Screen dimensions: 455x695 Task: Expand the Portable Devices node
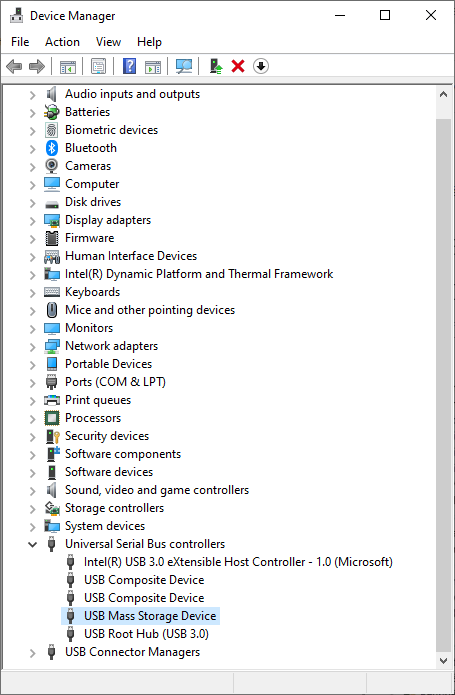pos(32,364)
